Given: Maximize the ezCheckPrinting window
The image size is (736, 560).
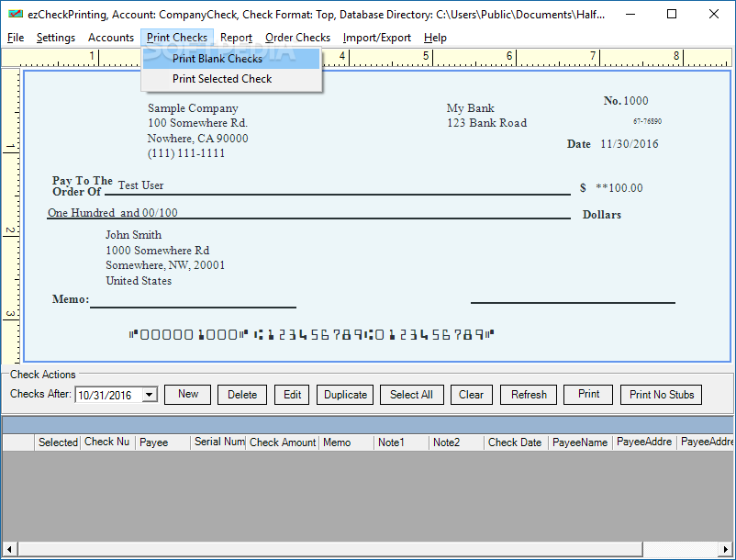Looking at the screenshot, I should (672, 14).
